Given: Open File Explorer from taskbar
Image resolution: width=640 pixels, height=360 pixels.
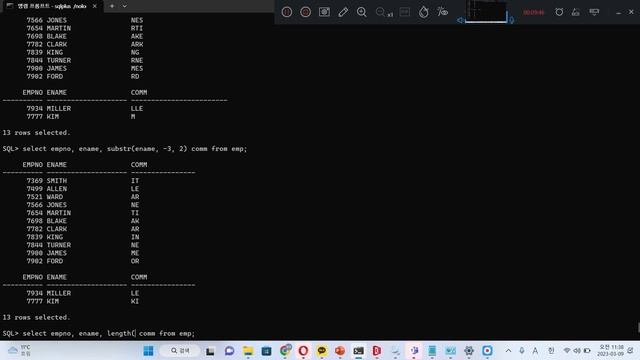Looking at the screenshot, I should point(248,351).
